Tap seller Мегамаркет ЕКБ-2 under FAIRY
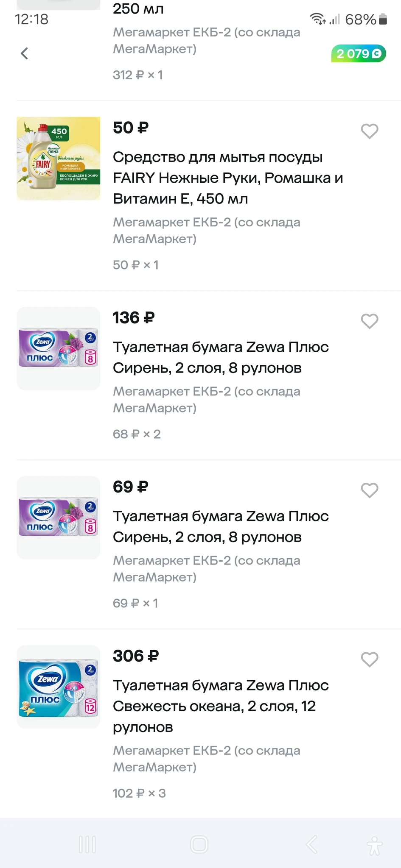Viewport: 401px width, 868px height. 206,231
